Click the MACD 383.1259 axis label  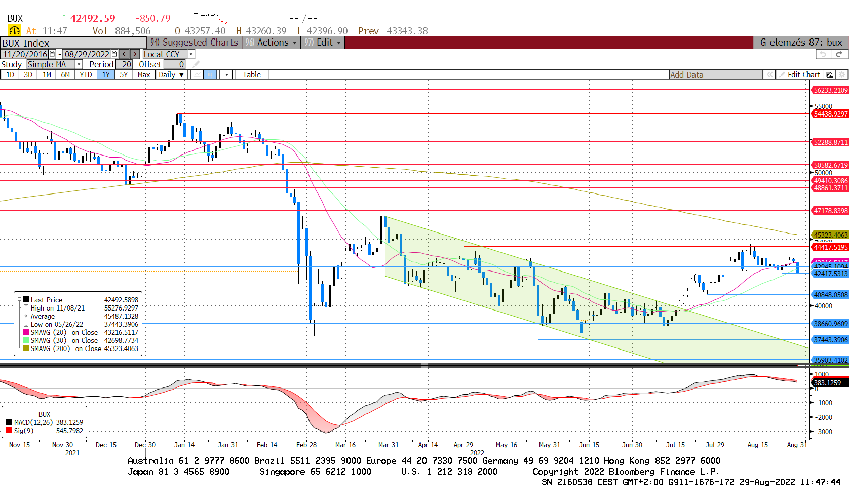tap(830, 383)
